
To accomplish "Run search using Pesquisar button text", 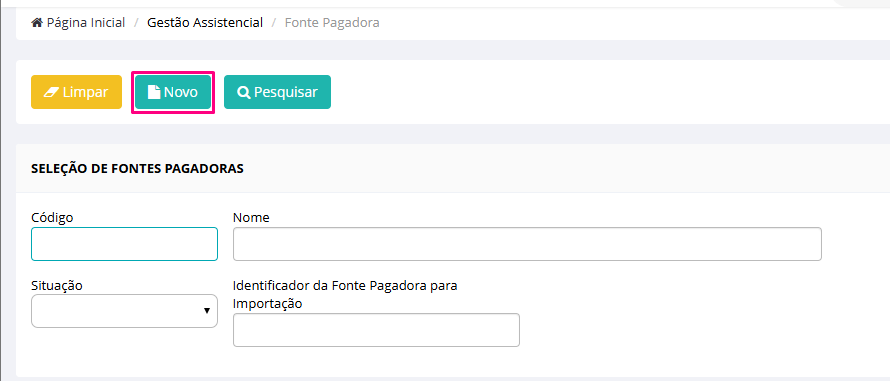I will pos(286,92).
